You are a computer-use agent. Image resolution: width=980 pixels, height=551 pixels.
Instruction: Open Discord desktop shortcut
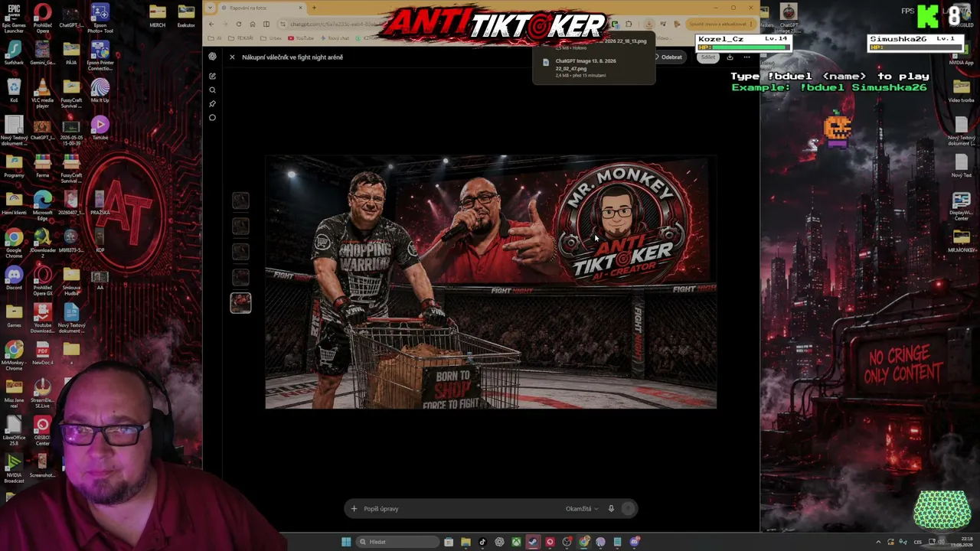[14, 279]
